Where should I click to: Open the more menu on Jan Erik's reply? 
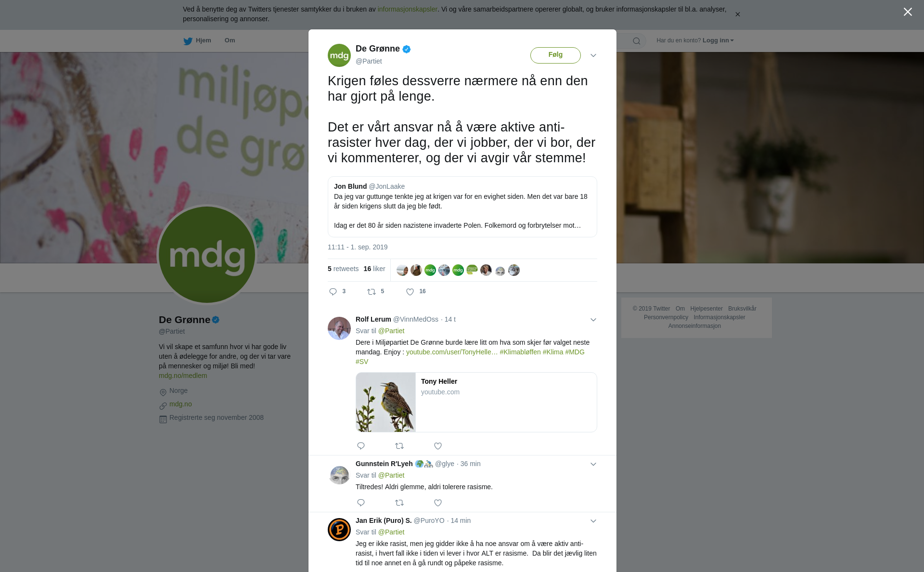click(593, 521)
